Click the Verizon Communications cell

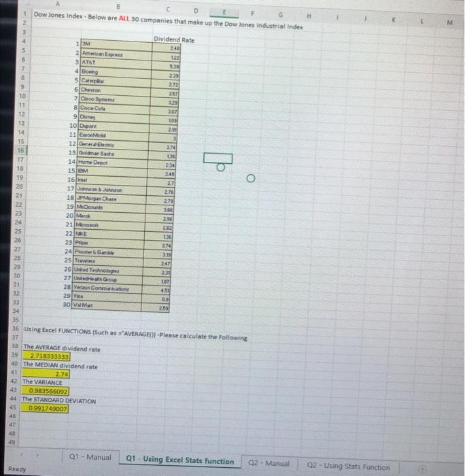click(107, 288)
